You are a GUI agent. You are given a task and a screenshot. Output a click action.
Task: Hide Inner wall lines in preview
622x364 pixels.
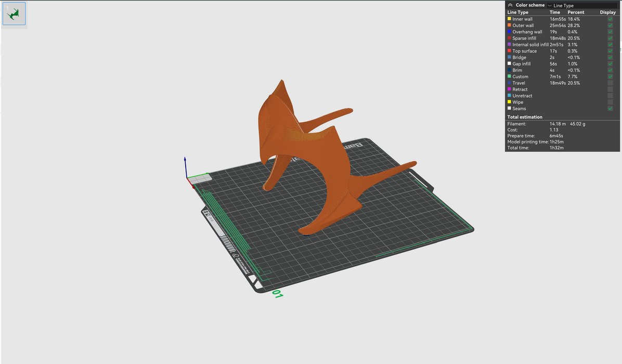pyautogui.click(x=610, y=19)
